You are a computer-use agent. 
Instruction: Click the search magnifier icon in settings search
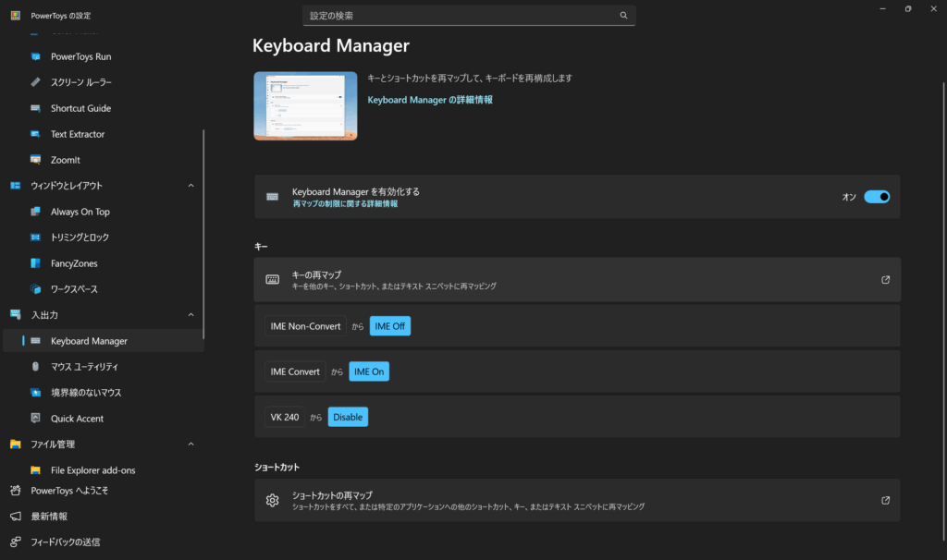pyautogui.click(x=623, y=16)
